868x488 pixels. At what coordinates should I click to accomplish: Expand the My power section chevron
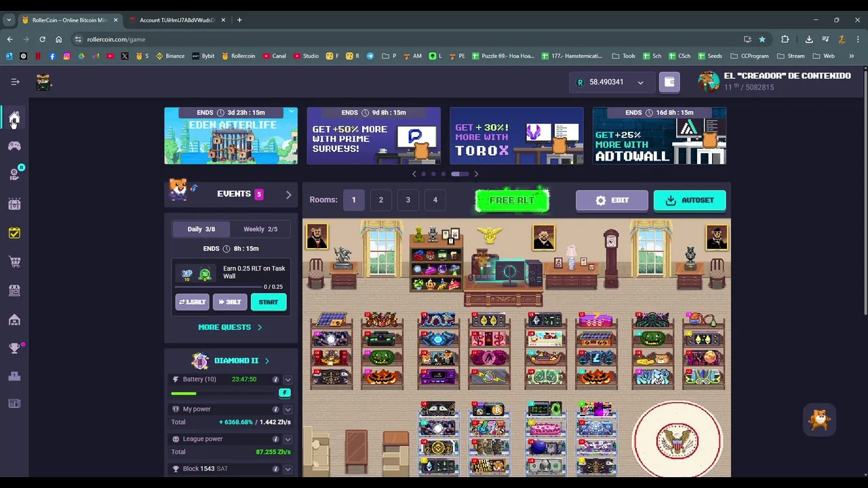(x=288, y=409)
